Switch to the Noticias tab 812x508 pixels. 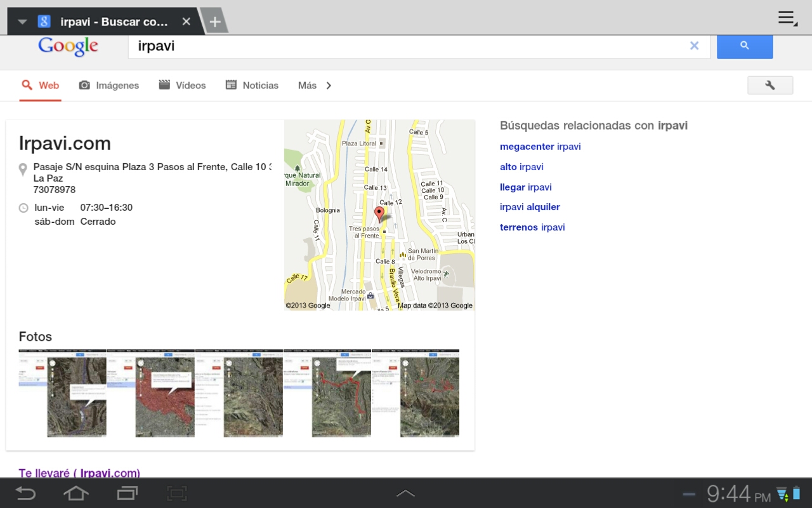(x=252, y=86)
